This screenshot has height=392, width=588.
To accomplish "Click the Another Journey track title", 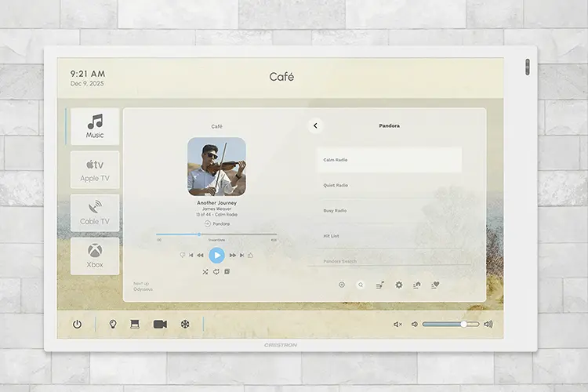I will (x=216, y=202).
